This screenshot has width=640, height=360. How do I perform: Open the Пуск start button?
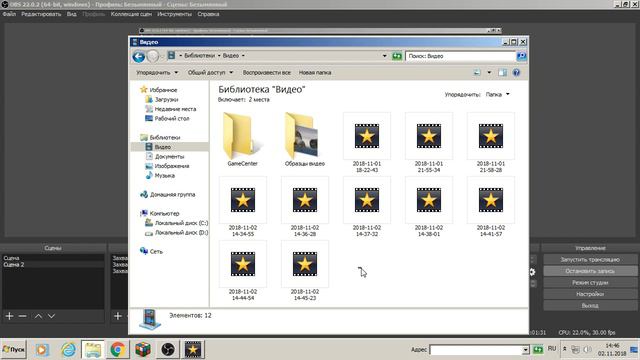tap(13, 349)
